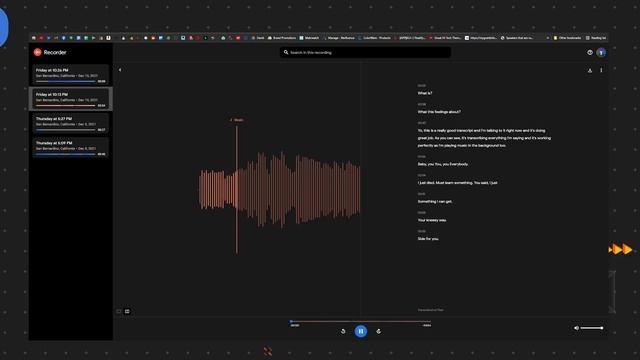Open the help/feedback icon beside the avatar
640x360 pixels.
[x=590, y=52]
